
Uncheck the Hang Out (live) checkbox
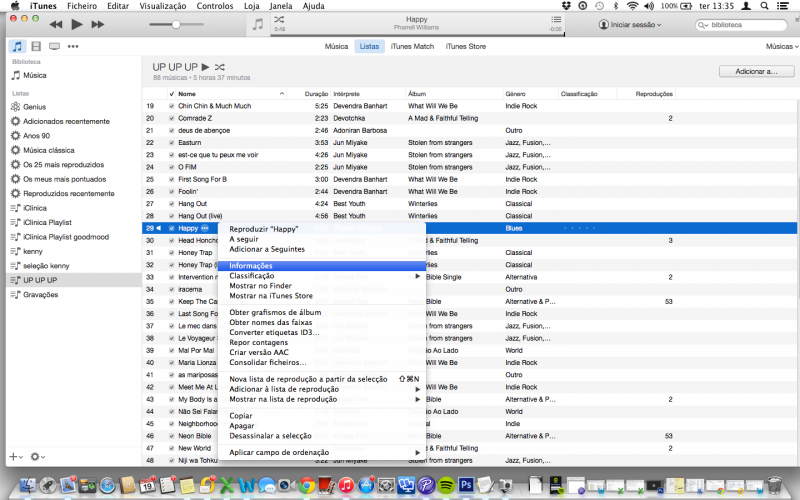[x=172, y=216]
